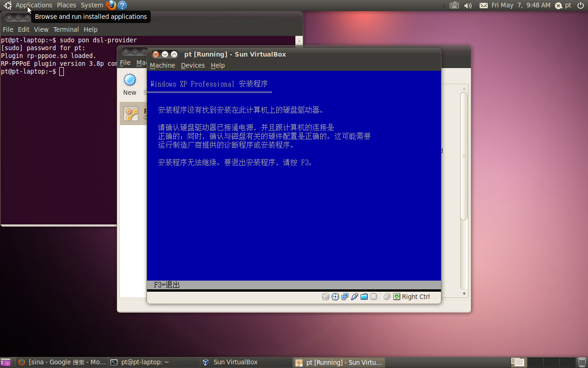
Task: Switch to pt@pt-laptop terminal taskbar button
Action: tap(154, 362)
